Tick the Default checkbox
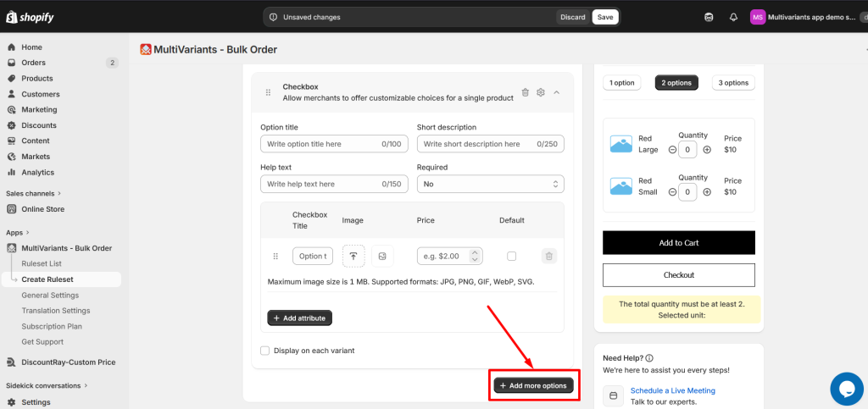 tap(511, 256)
